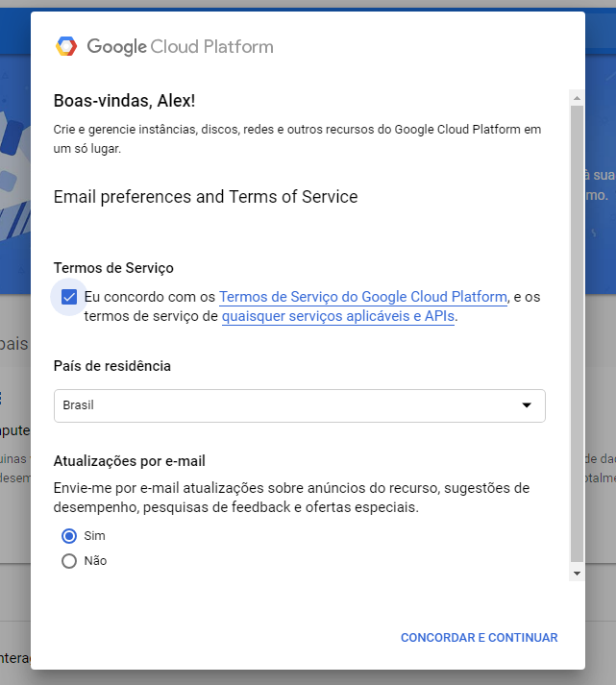Open the quaisquer serviços aplicáveis e APIs link

[x=338, y=316]
